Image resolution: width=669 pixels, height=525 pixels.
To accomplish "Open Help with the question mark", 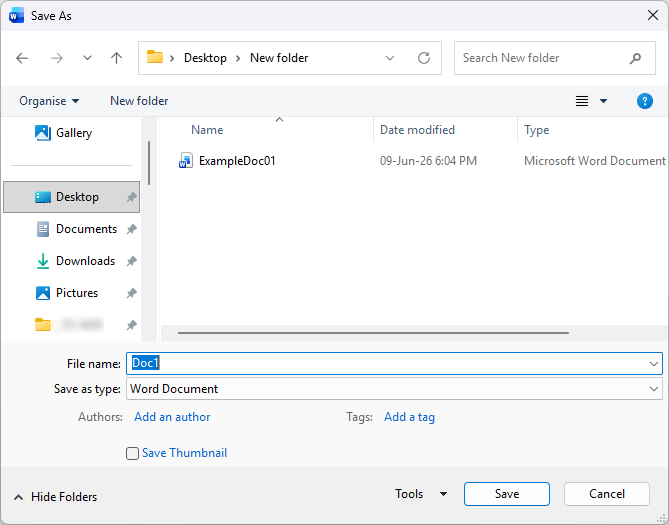I will [645, 101].
